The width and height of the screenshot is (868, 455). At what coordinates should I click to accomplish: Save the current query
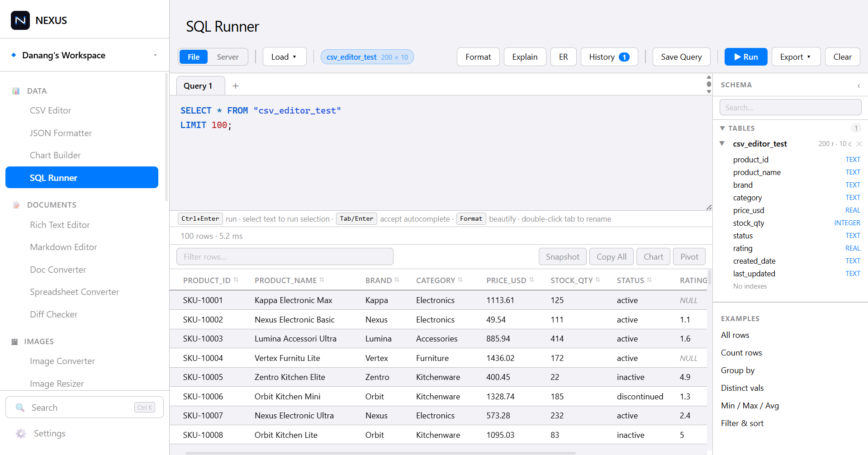tap(681, 57)
